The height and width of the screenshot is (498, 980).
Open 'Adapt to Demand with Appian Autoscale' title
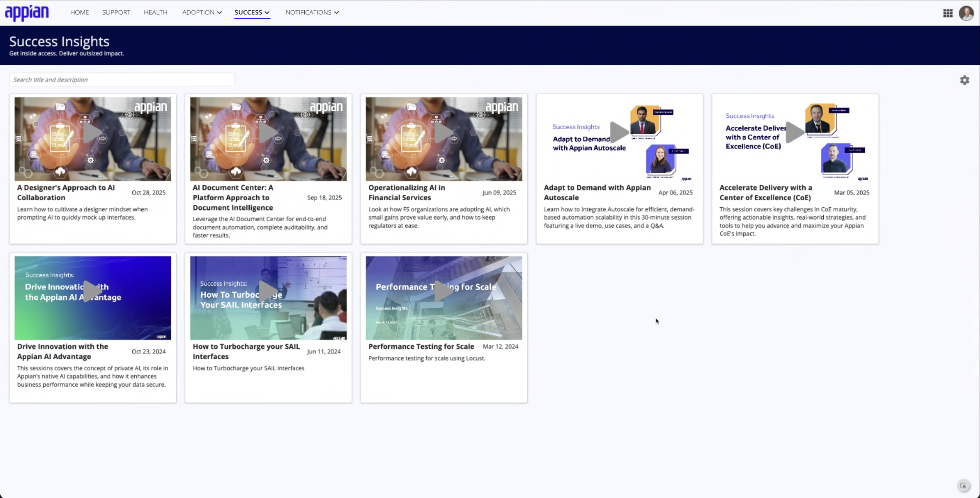click(597, 192)
